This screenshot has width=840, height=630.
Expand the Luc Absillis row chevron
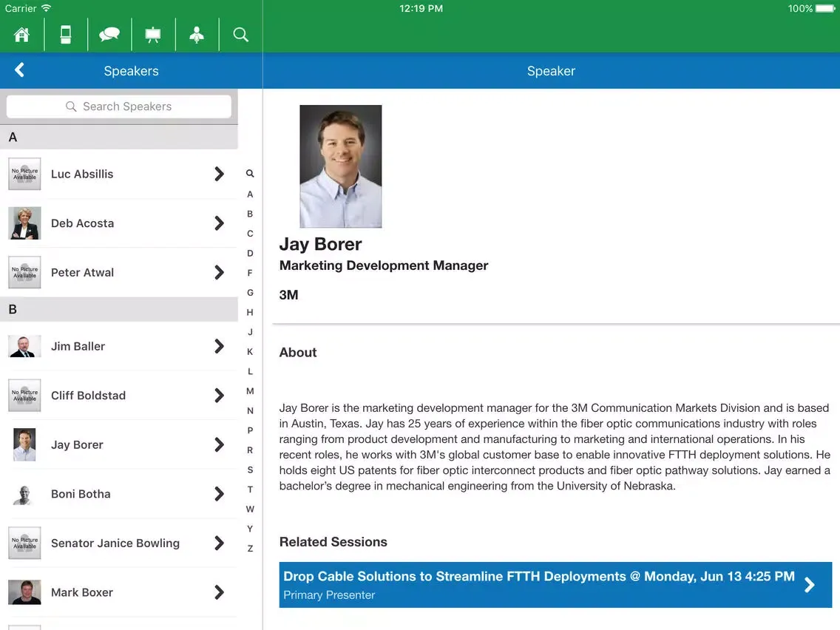(219, 174)
